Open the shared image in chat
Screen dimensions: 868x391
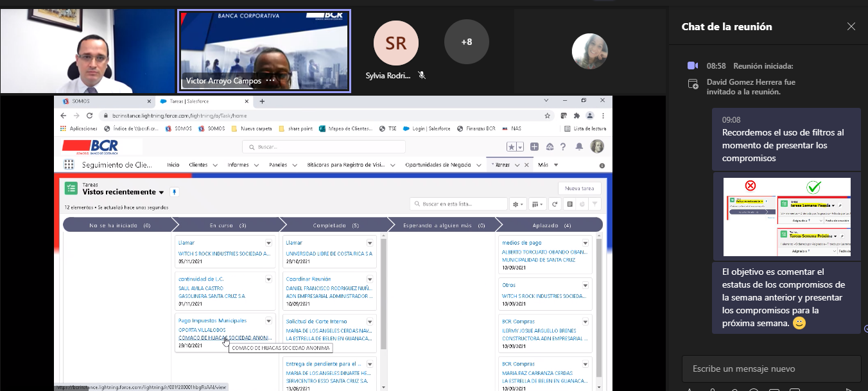tap(787, 217)
